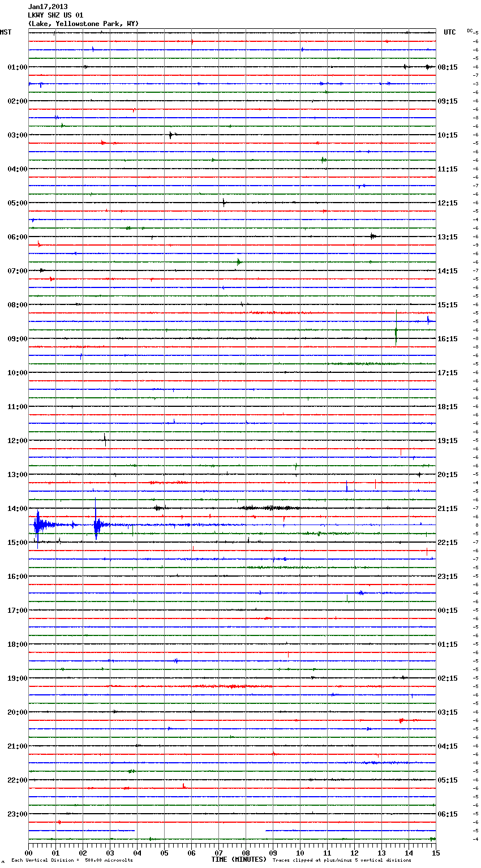Select the 15:00 MST time label
481x868 pixels.
click(x=18, y=543)
